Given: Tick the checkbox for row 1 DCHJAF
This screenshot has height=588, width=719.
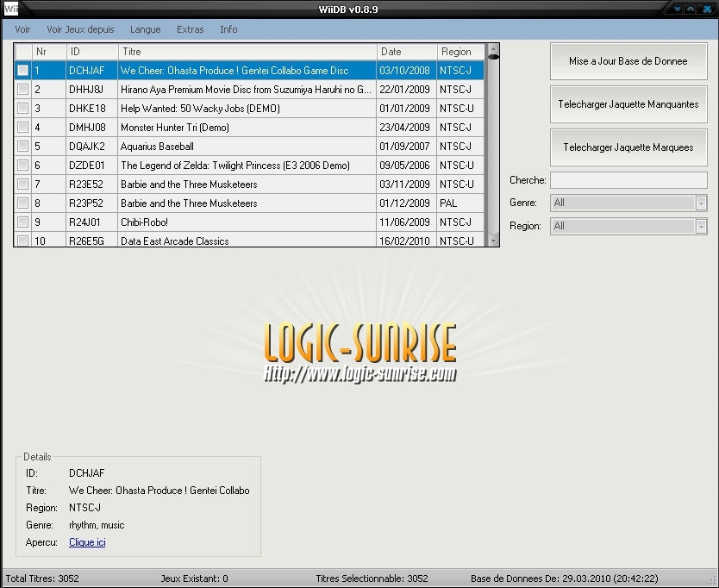Looking at the screenshot, I should 22,70.
